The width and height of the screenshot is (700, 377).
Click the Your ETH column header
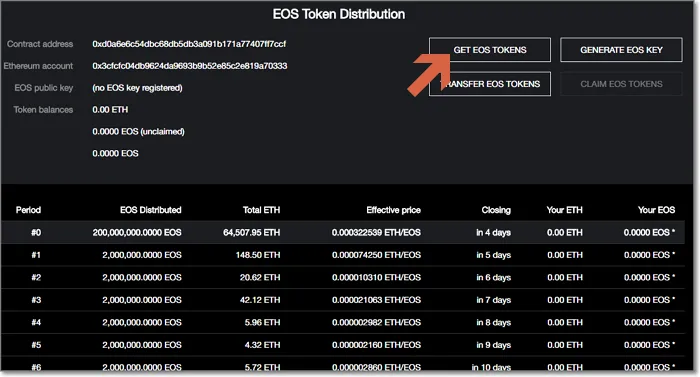tap(564, 210)
